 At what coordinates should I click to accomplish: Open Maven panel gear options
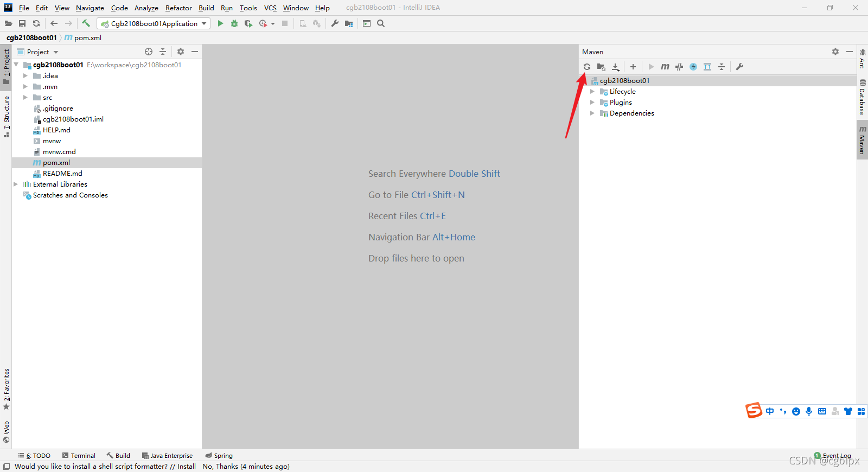pyautogui.click(x=835, y=52)
